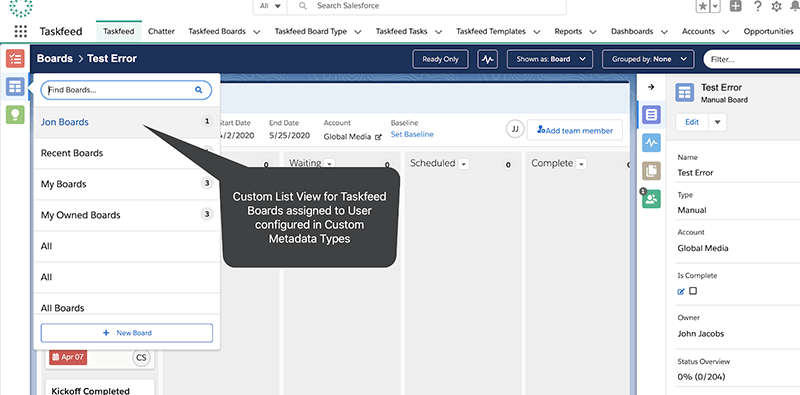Click the JJ team member avatar
The height and width of the screenshot is (395, 800).
[515, 129]
